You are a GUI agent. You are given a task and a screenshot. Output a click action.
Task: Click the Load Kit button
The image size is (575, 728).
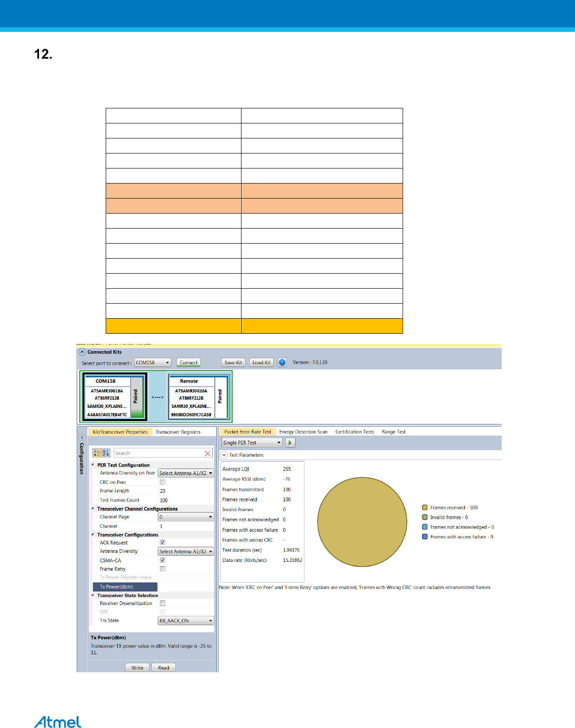tap(261, 362)
